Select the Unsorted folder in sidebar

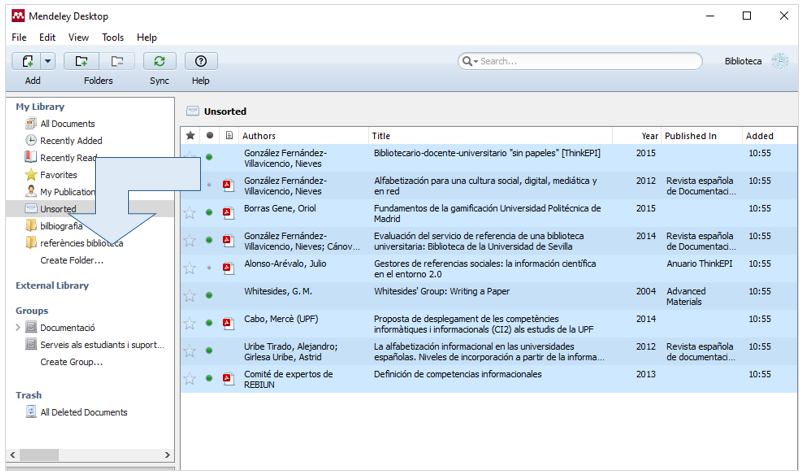coord(58,209)
